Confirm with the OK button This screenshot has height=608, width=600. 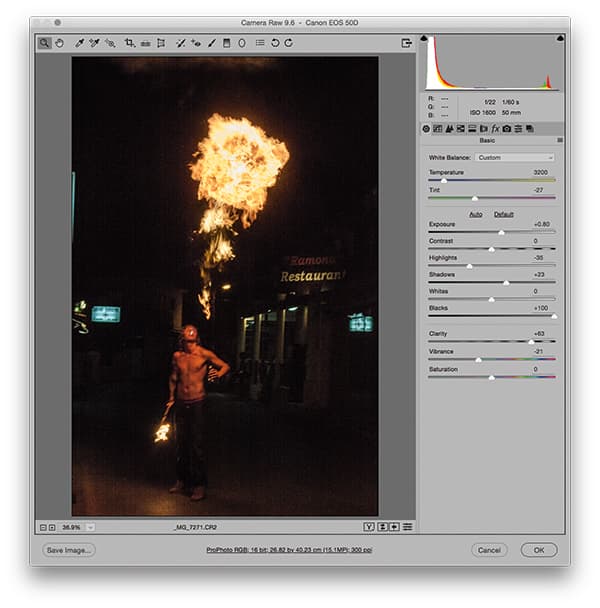click(x=539, y=550)
